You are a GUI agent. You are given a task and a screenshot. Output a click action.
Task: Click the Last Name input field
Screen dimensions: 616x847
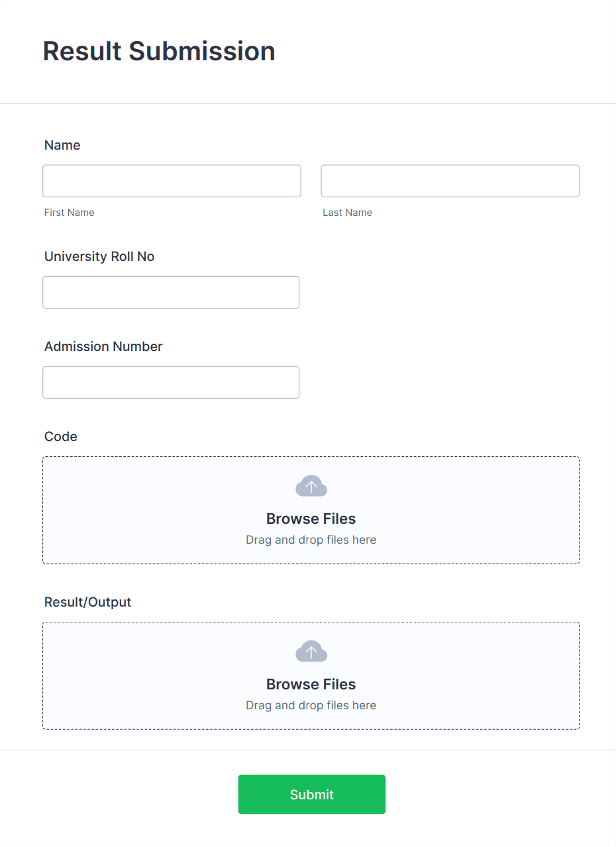tap(450, 181)
